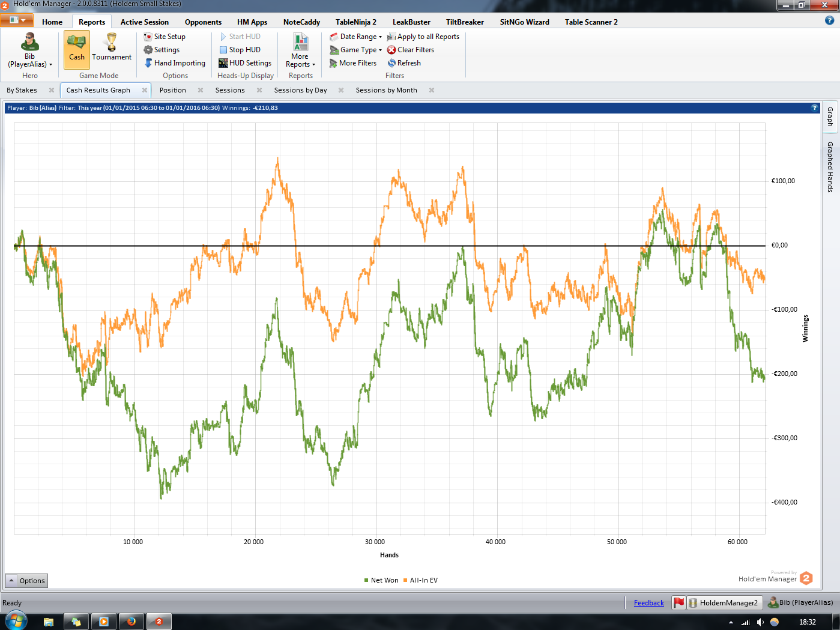The image size is (840, 630).
Task: Click the Feedback link
Action: 649,603
